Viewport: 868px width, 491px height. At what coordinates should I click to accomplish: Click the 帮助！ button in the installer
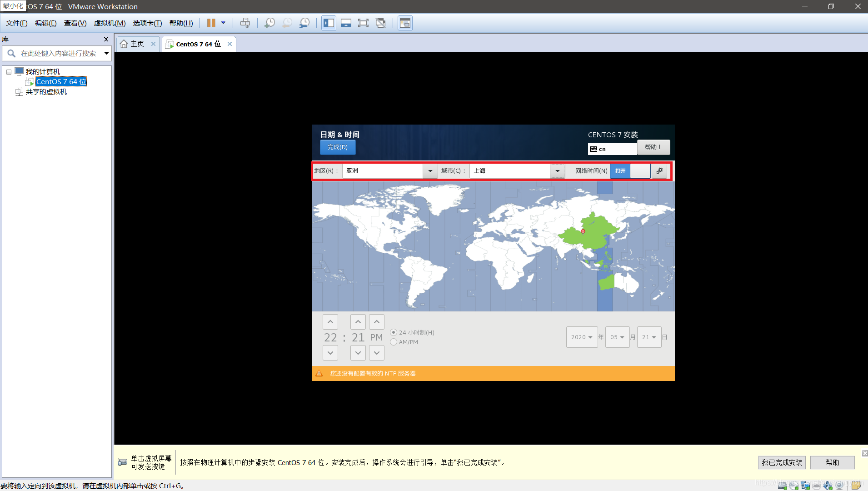click(653, 147)
